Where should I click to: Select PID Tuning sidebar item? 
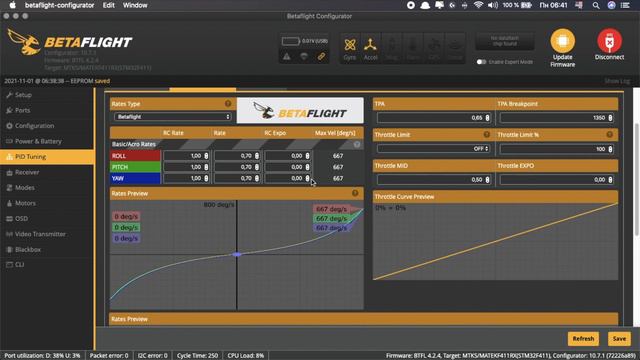[x=47, y=157]
